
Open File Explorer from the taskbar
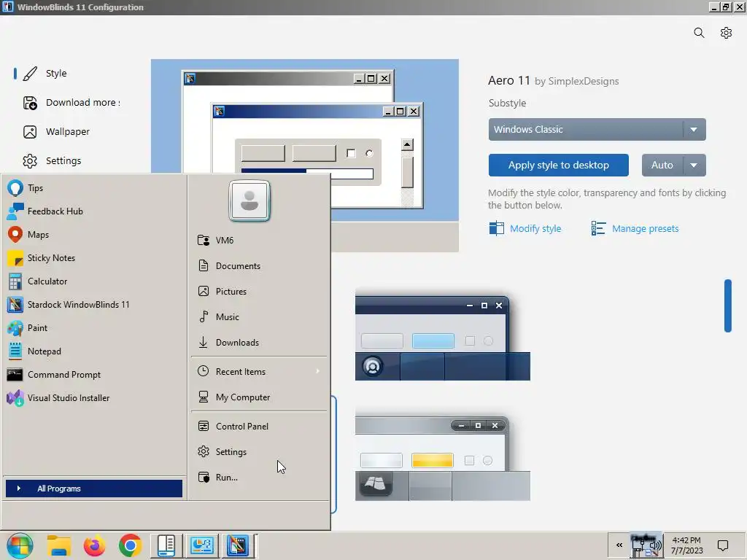(59, 545)
